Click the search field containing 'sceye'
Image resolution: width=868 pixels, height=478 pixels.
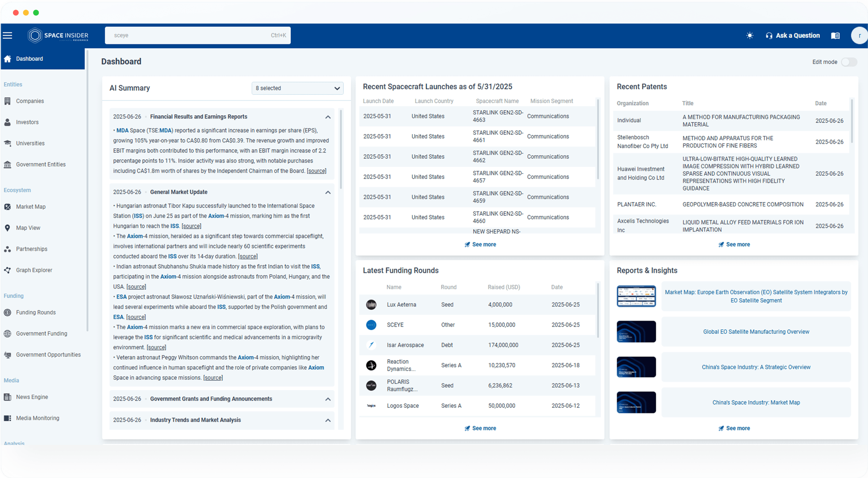click(198, 35)
